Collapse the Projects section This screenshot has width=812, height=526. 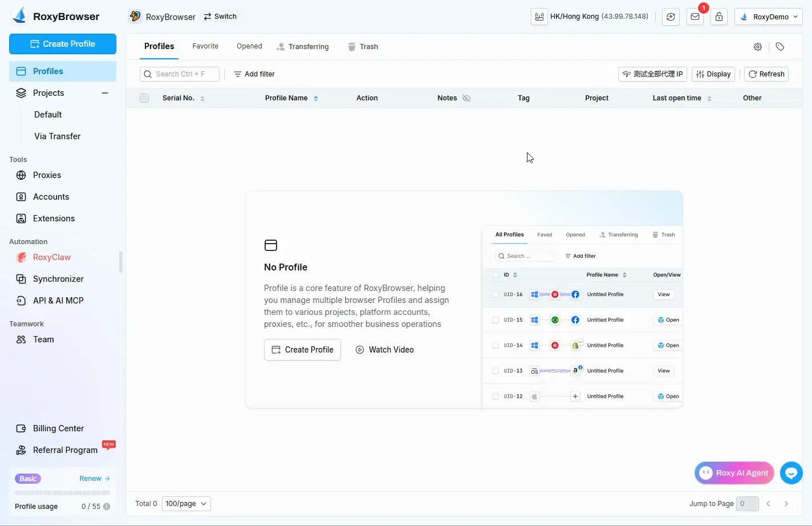point(105,93)
